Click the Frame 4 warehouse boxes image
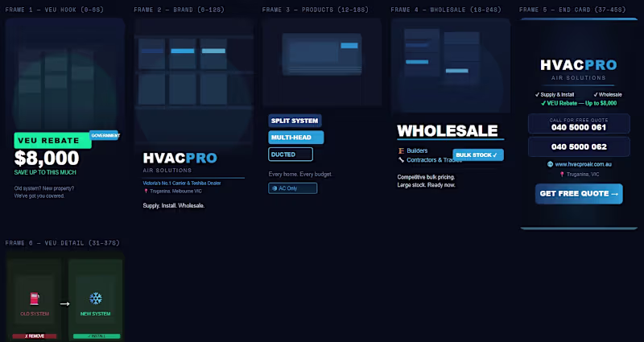This screenshot has width=644, height=342. pyautogui.click(x=451, y=65)
